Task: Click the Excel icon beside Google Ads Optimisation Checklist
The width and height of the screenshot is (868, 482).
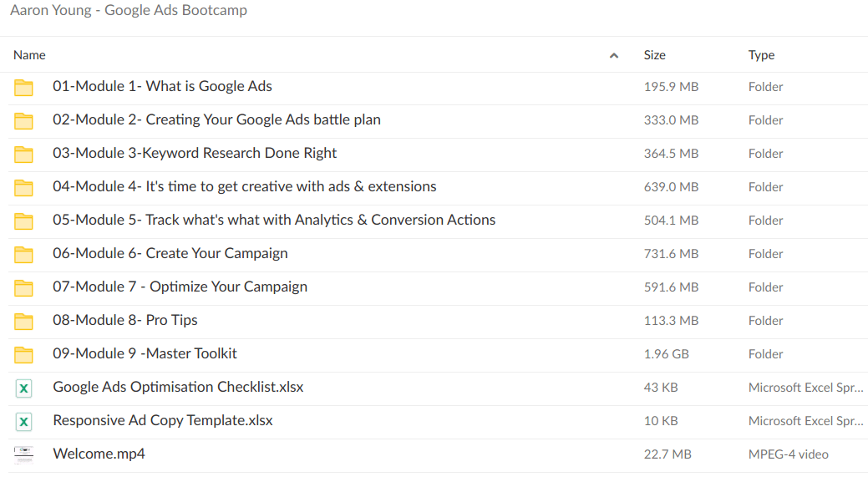Action: (23, 388)
